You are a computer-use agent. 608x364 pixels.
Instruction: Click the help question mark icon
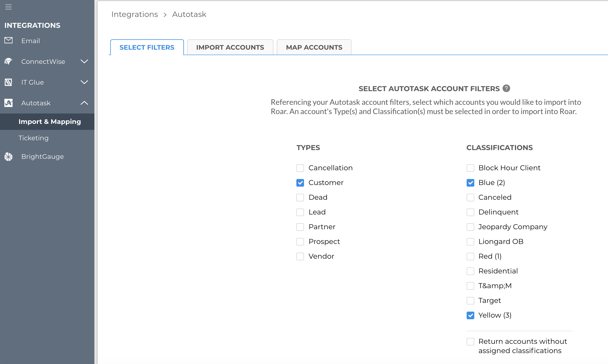tap(506, 88)
